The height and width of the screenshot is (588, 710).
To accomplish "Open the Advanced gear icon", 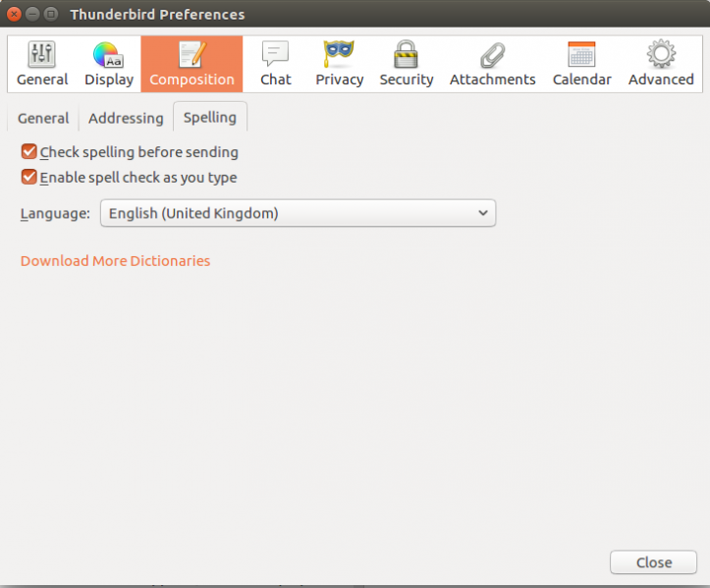I will (x=661, y=64).
